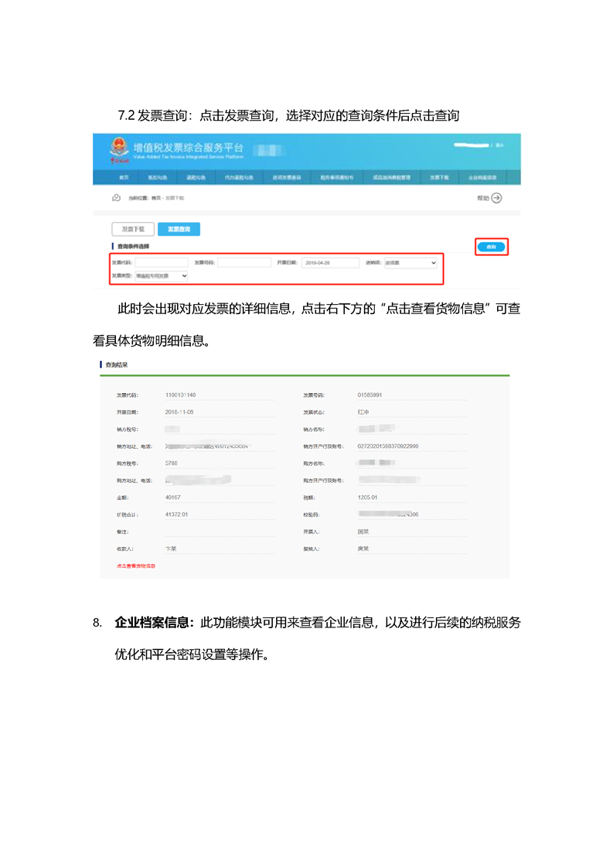This screenshot has width=613, height=868.
Task: Click the 查询条件选择 section heading
Action: tap(133, 246)
